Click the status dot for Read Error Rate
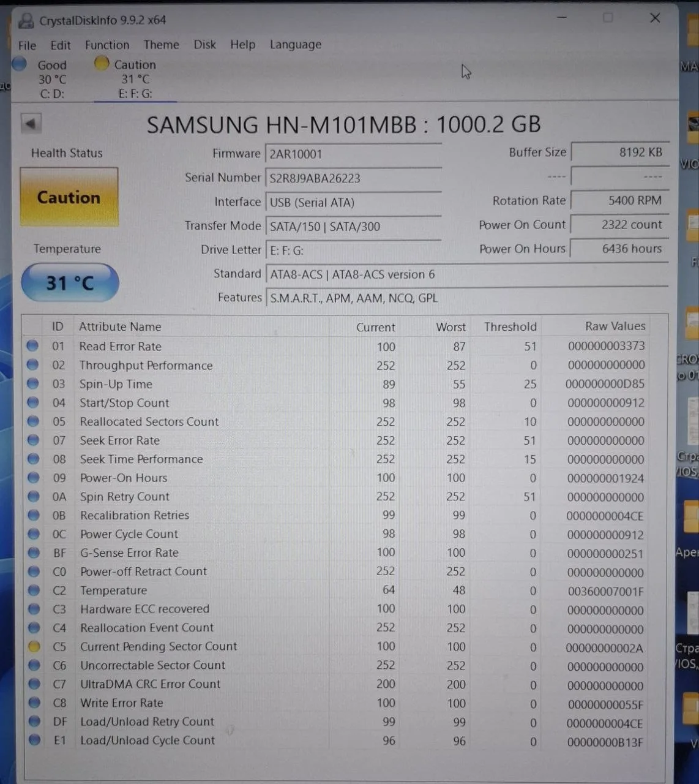The width and height of the screenshot is (699, 784). 32,346
